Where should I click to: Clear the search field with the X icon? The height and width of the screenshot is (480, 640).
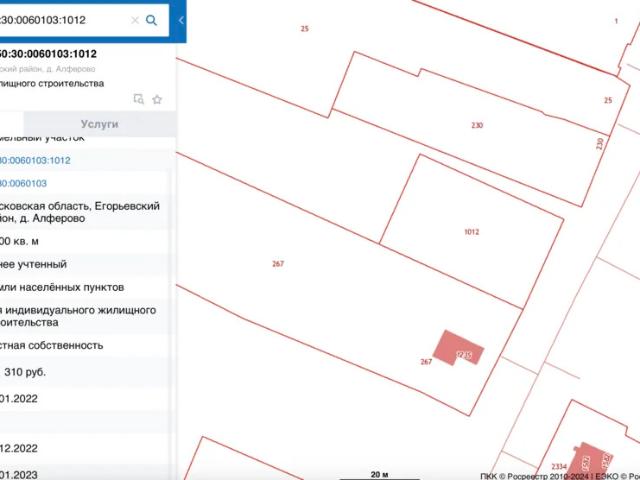pyautogui.click(x=135, y=20)
